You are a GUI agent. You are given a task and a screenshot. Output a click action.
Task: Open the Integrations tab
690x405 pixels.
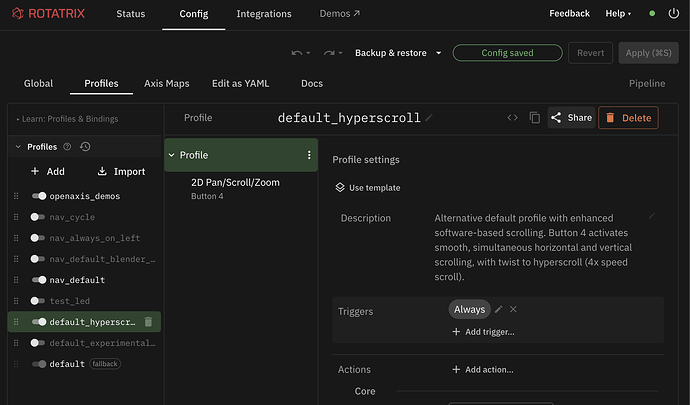[264, 14]
